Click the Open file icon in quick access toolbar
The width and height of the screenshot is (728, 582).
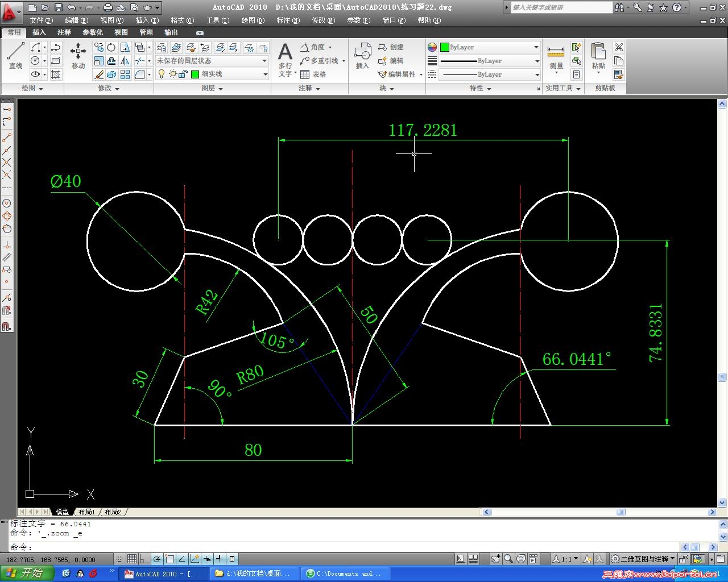click(x=45, y=7)
